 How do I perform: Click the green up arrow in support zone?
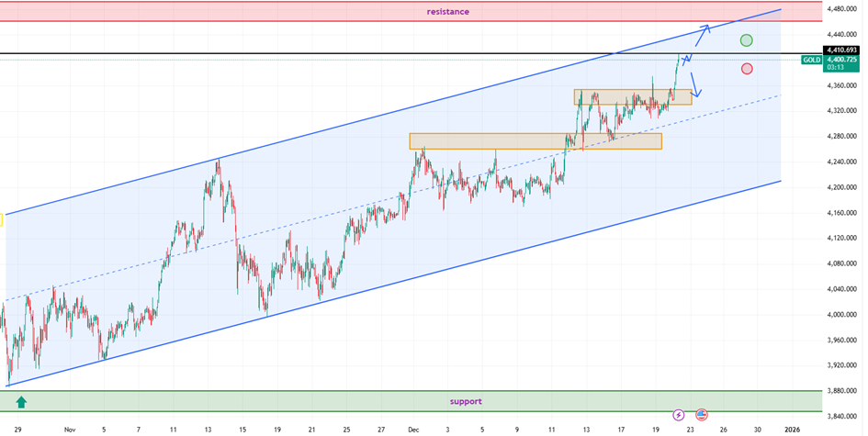[21, 401]
